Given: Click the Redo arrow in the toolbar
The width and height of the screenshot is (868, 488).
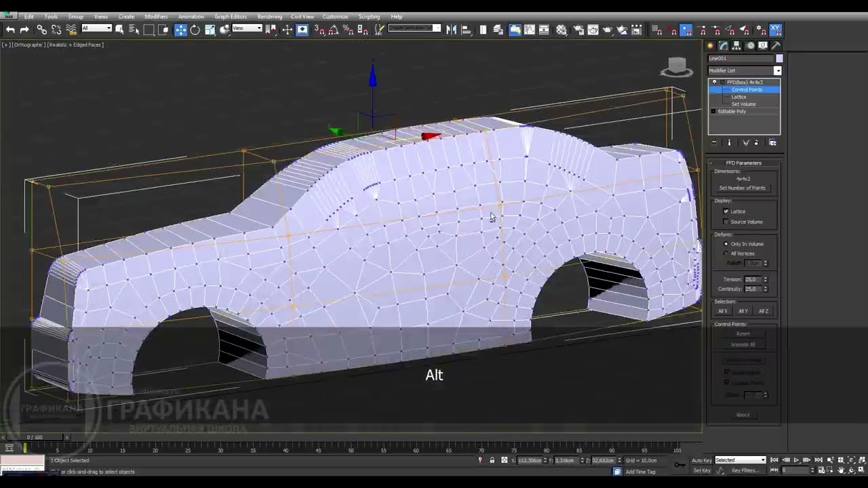Looking at the screenshot, I should pyautogui.click(x=24, y=29).
